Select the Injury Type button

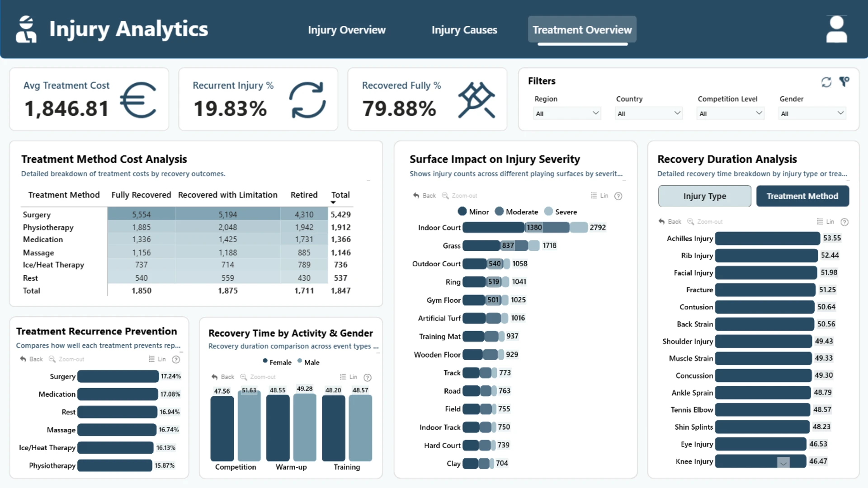tap(704, 196)
